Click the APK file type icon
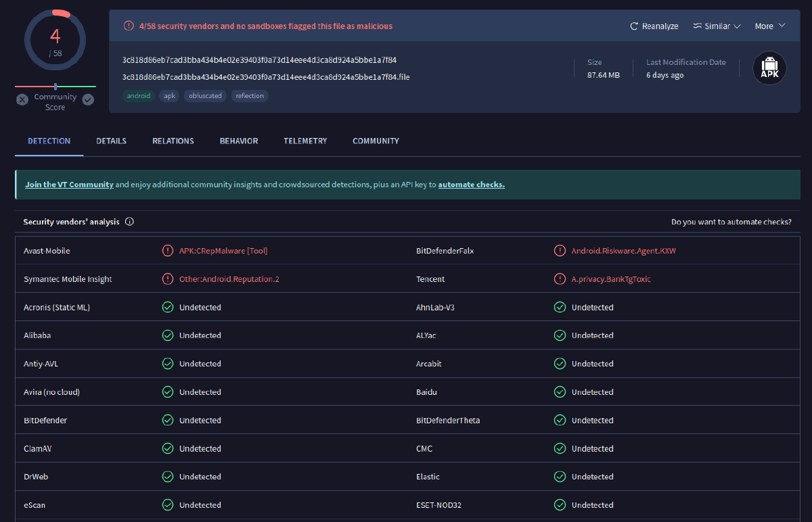Image resolution: width=812 pixels, height=522 pixels. coord(769,68)
